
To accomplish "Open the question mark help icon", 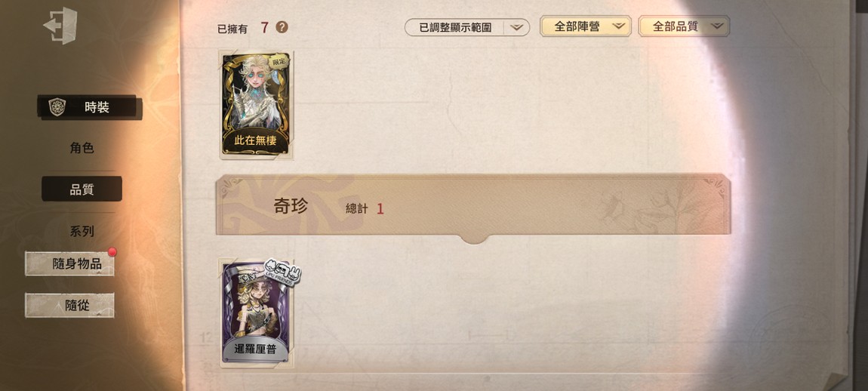I will point(282,27).
